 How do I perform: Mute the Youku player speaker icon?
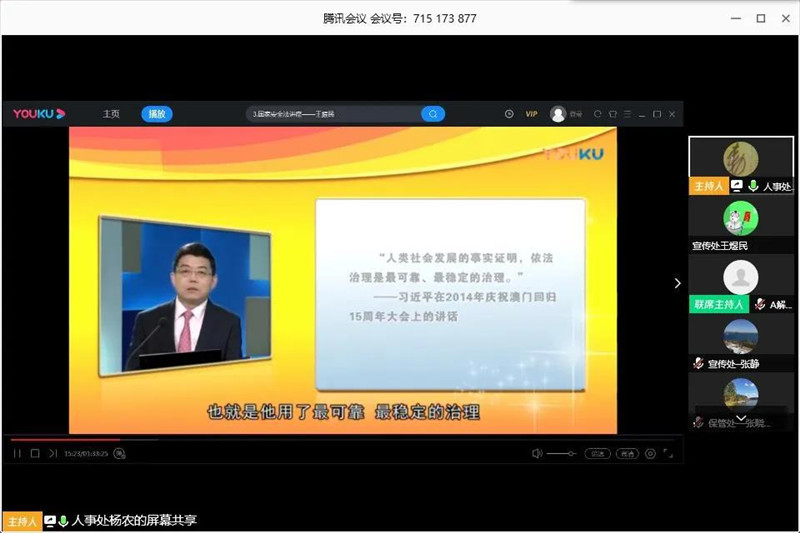point(537,453)
